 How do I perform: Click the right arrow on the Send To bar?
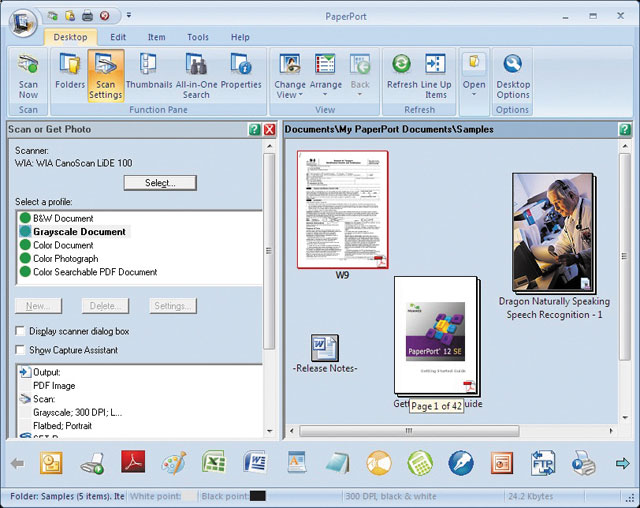tap(622, 463)
